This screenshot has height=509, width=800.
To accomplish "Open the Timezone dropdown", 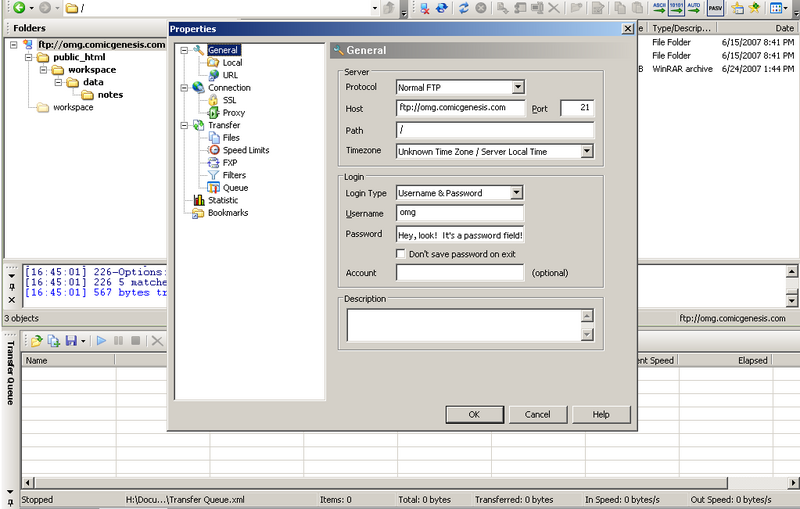I will coord(586,152).
